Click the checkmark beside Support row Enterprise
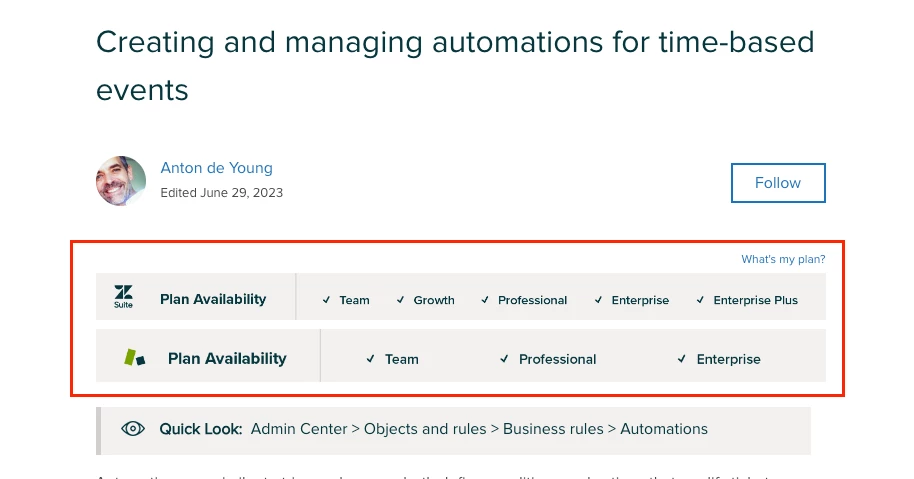Screen dimensions: 914x479 click(x=681, y=359)
